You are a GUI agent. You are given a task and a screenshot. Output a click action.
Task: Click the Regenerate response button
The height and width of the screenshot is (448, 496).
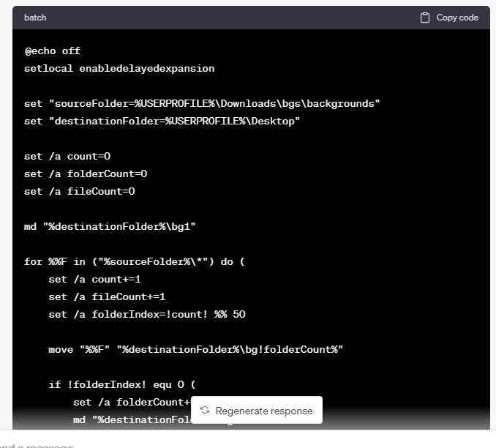(257, 410)
